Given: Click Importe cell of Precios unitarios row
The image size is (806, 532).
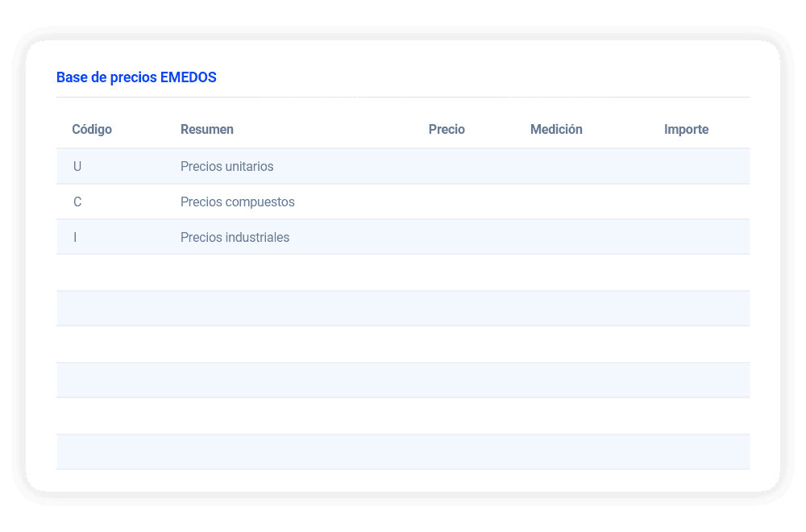Looking at the screenshot, I should [686, 166].
